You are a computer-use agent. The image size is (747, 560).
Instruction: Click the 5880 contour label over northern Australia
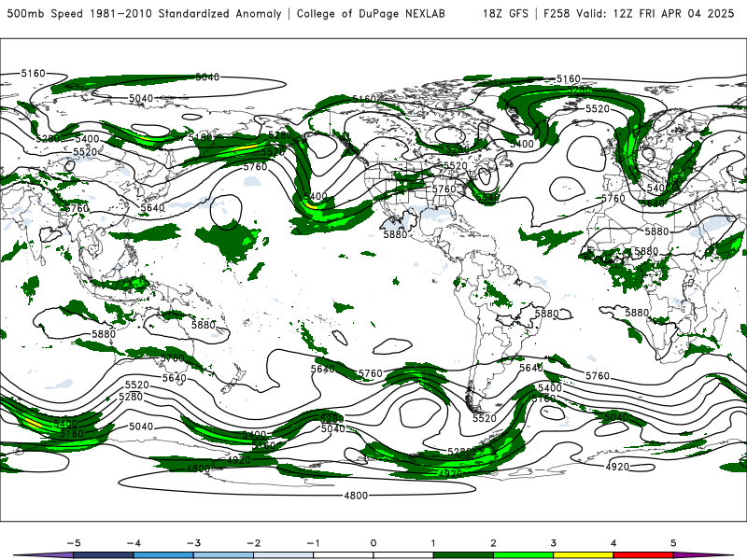[204, 325]
